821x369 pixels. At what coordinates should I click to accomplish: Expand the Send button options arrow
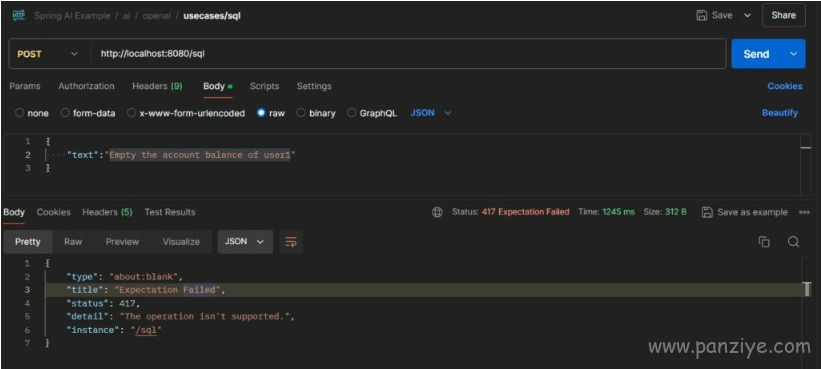[x=794, y=54]
